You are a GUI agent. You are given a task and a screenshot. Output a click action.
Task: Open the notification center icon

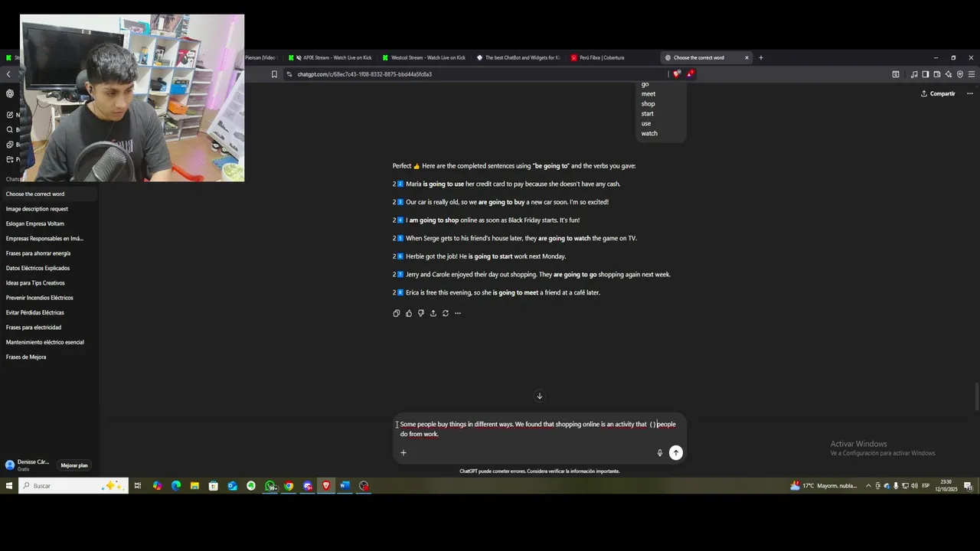click(968, 486)
